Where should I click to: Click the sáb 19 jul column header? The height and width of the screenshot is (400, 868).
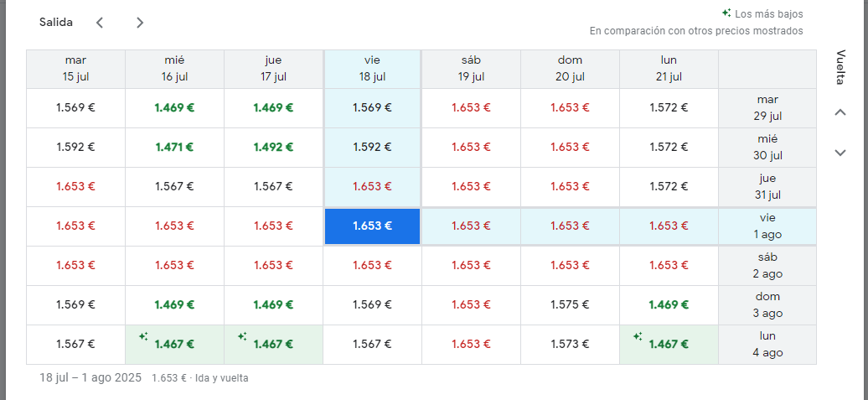point(471,69)
